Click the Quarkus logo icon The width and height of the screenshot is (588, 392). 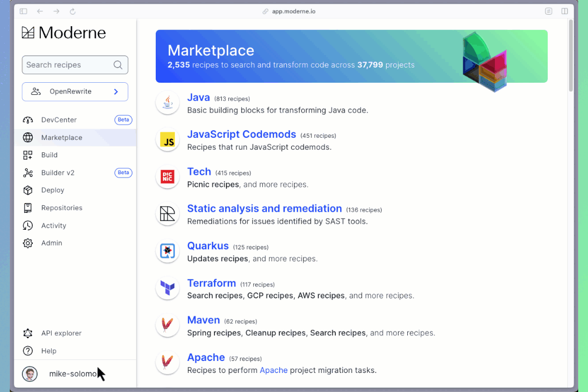point(167,251)
